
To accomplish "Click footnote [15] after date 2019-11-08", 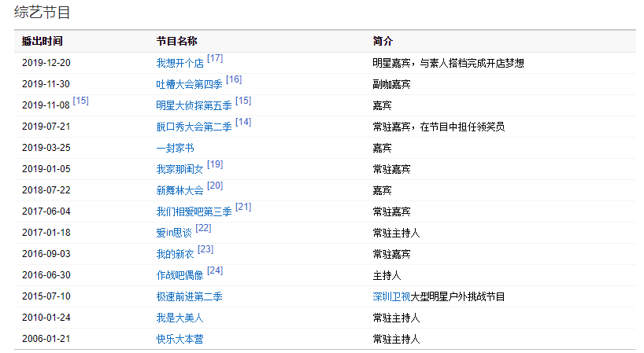I will 80,101.
